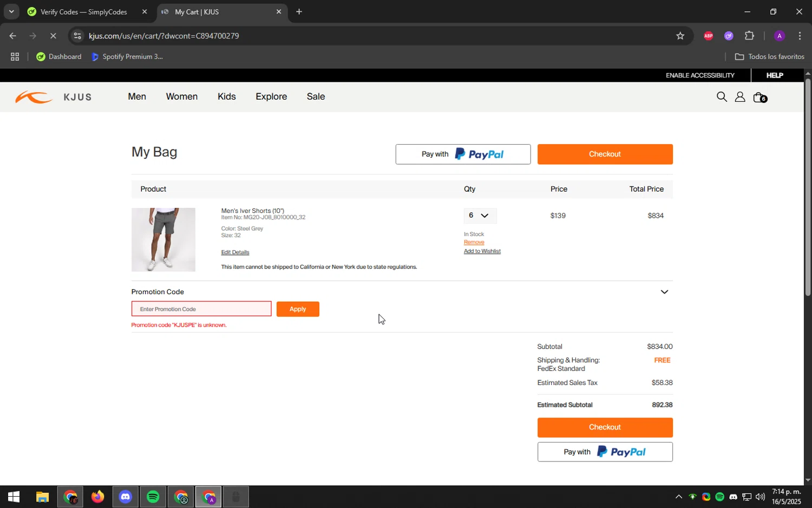Open the Explore menu
Screen dimensions: 812x508
coord(271,96)
